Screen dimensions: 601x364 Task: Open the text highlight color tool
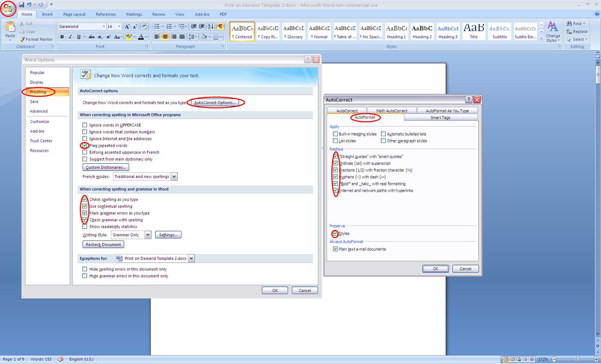(128, 36)
